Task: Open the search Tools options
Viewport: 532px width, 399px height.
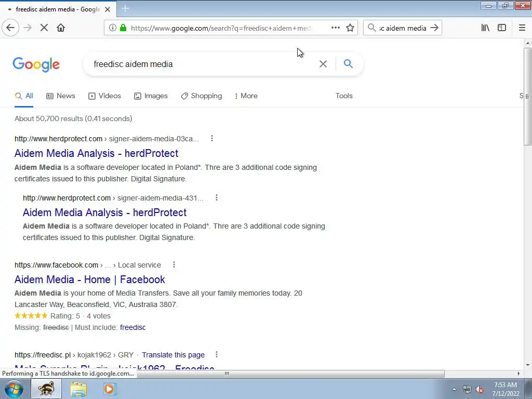Action: [344, 96]
